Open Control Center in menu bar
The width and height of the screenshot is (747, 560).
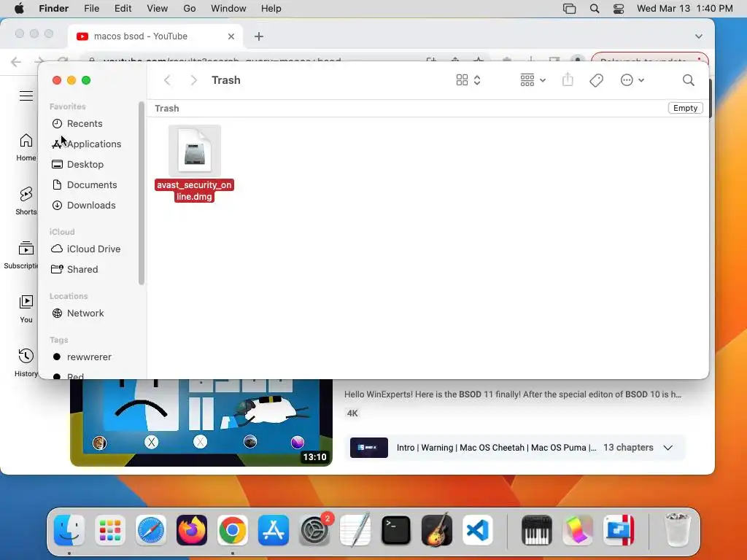click(x=619, y=9)
